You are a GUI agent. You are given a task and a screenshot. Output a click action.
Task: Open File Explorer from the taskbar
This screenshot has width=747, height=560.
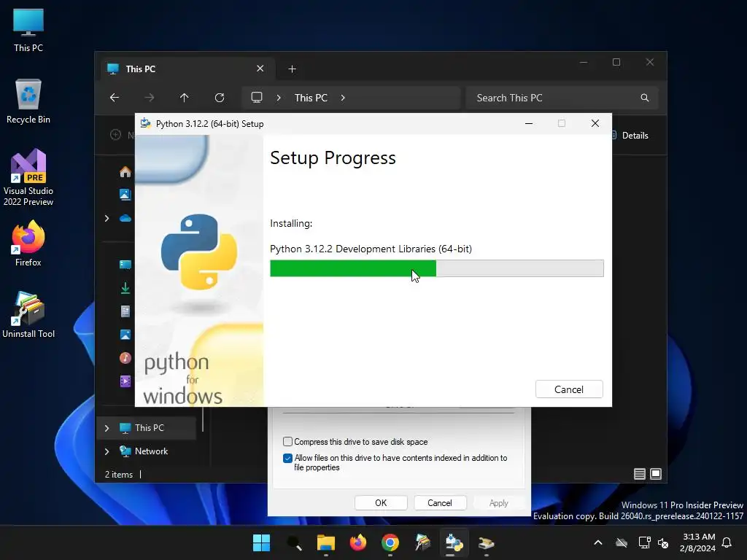tap(326, 542)
